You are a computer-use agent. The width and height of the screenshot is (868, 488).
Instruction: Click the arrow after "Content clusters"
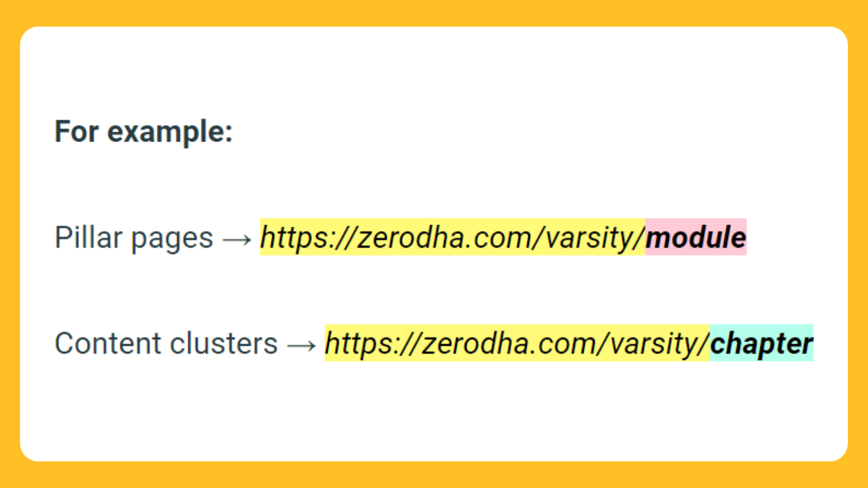[302, 345]
